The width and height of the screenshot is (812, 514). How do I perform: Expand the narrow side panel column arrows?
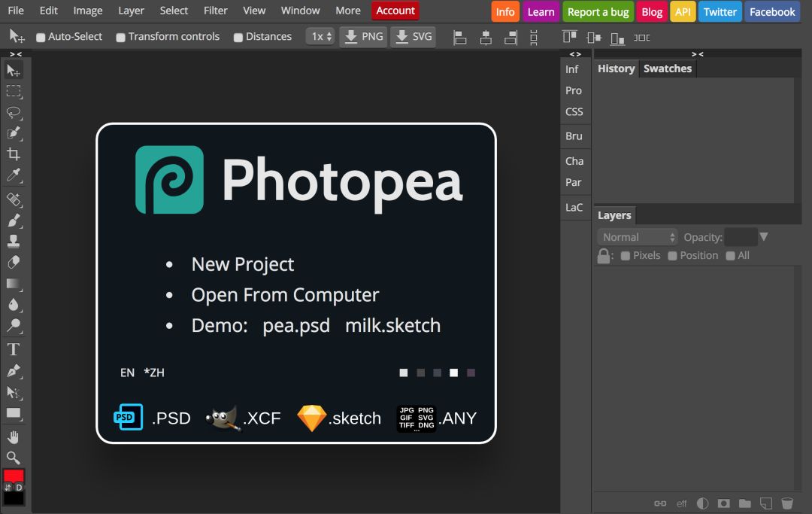tap(575, 54)
